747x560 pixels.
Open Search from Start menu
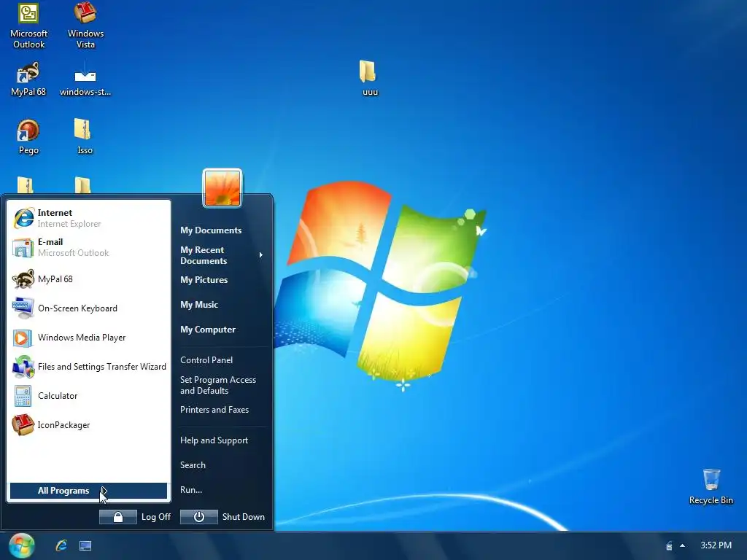[x=193, y=465]
